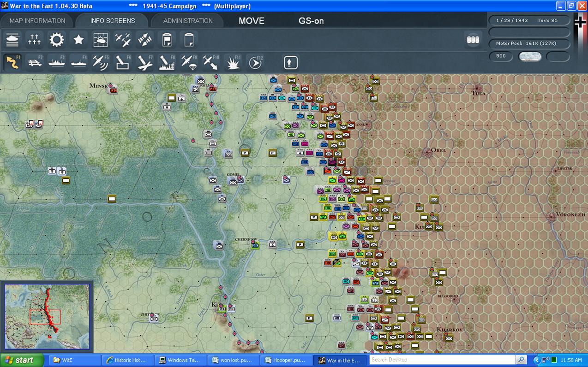Click the 500 admin points field
Viewport: 588px width, 367px height.
click(x=501, y=56)
